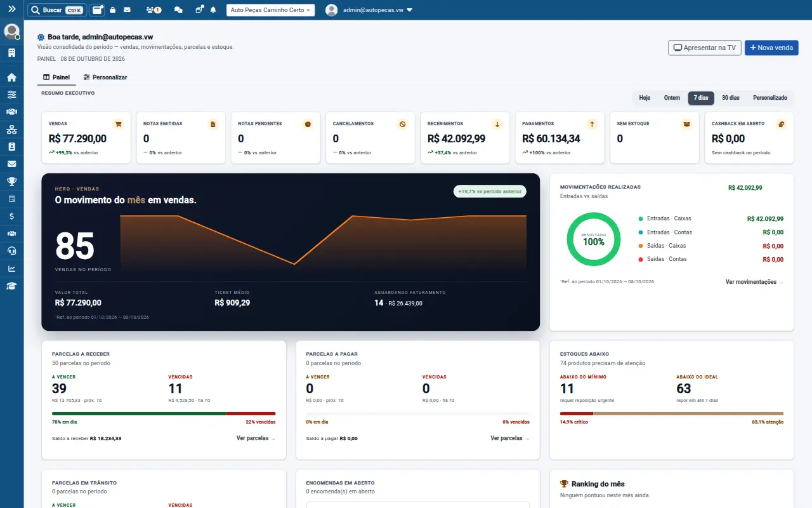Image resolution: width=812 pixels, height=508 pixels.
Task: Open the notifications bell icon
Action: [x=213, y=10]
